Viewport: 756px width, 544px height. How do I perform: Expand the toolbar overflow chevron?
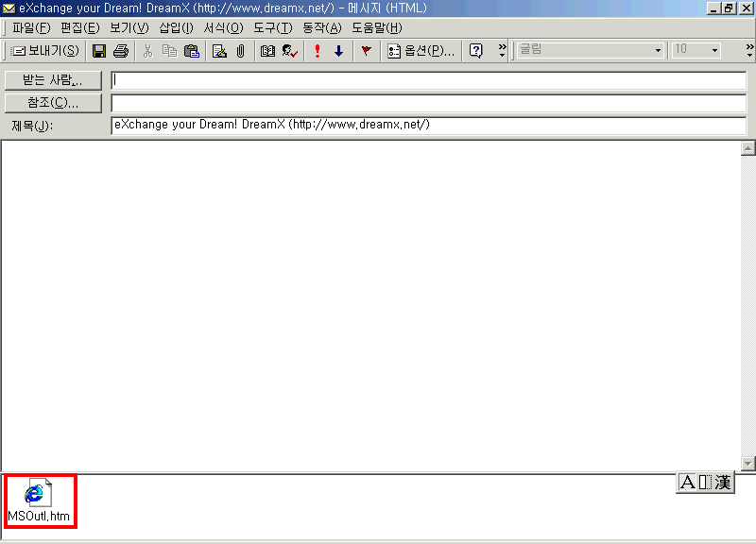(502, 51)
